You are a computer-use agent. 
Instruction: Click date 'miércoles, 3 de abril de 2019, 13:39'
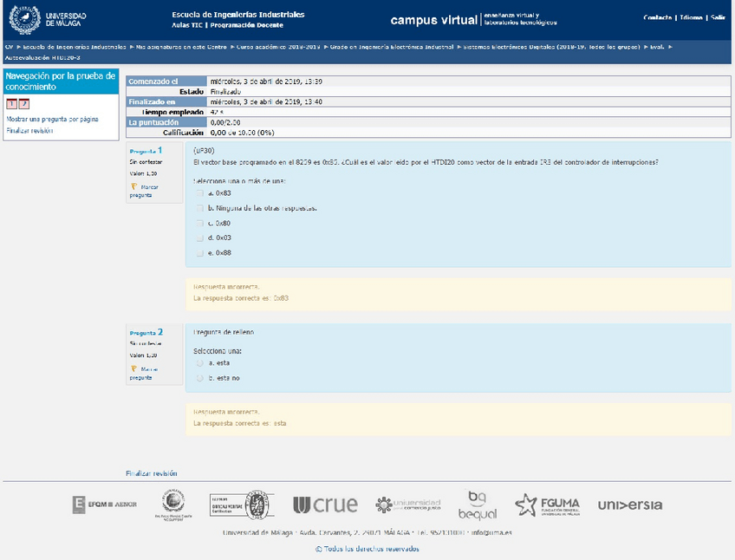pyautogui.click(x=266, y=81)
